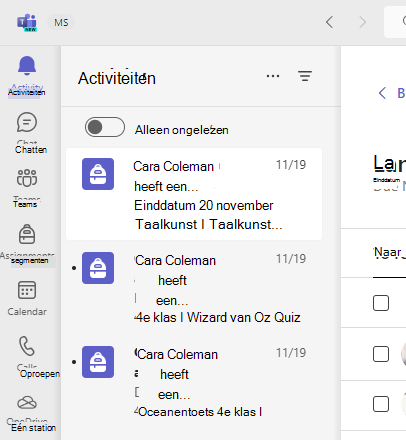The width and height of the screenshot is (406, 440).
Task: Click the 11/19 date on Wizard van Oz notification
Action: coord(291,259)
